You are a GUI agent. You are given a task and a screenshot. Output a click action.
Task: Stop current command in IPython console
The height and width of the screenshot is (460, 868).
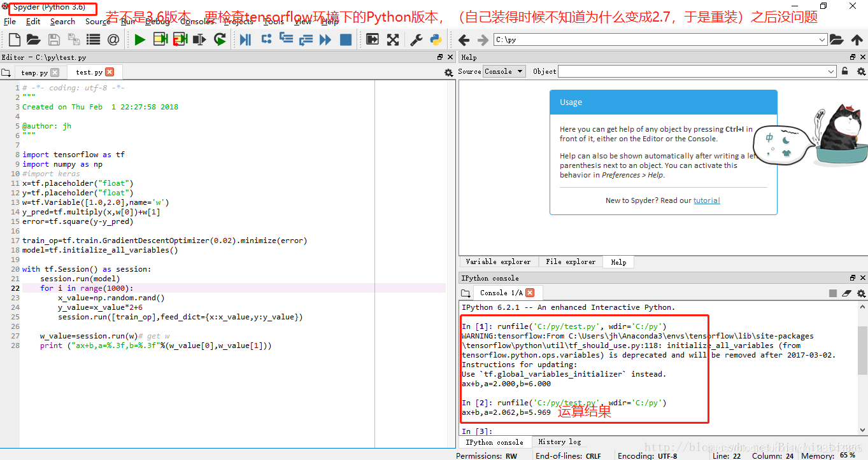pos(833,293)
